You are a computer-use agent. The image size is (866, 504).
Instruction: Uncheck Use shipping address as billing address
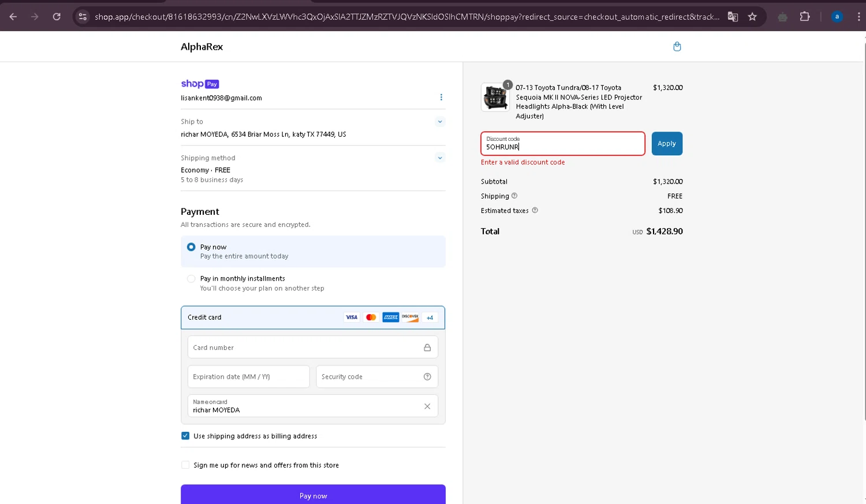click(x=185, y=436)
